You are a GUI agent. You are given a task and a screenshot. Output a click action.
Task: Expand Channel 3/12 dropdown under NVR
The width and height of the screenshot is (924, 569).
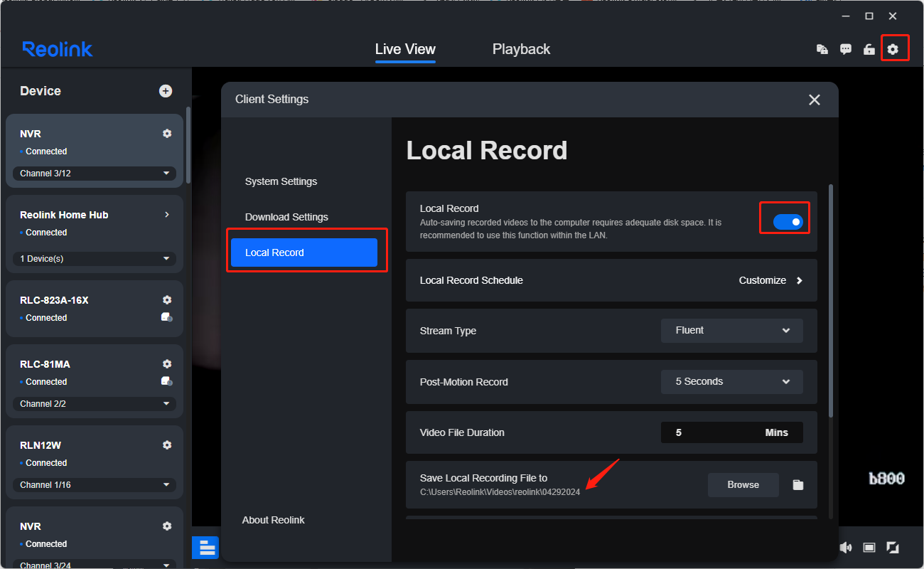click(95, 174)
